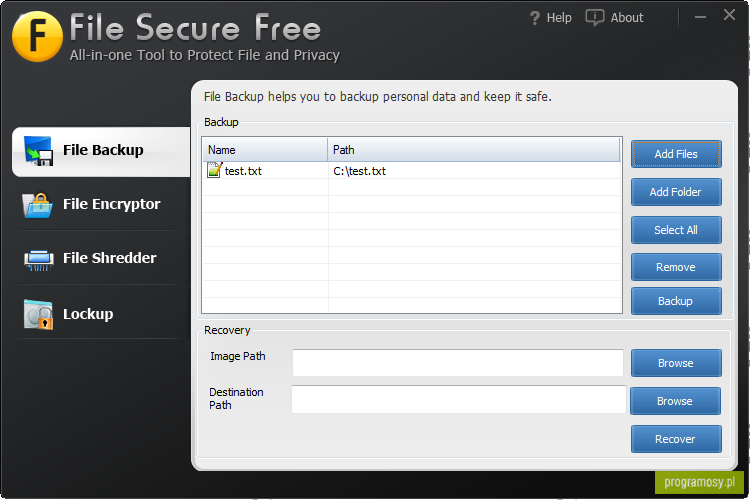Click the File Shredder icon
Image resolution: width=750 pixels, height=500 pixels.
click(x=39, y=260)
